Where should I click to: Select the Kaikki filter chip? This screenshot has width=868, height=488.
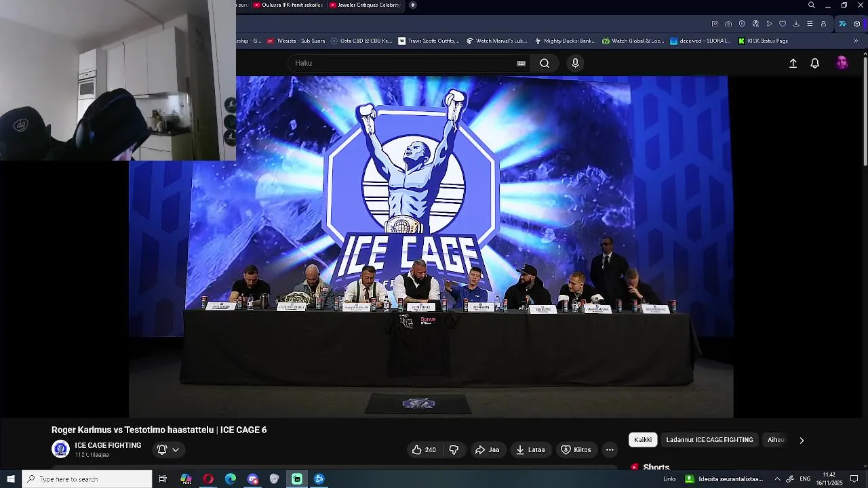(x=643, y=440)
